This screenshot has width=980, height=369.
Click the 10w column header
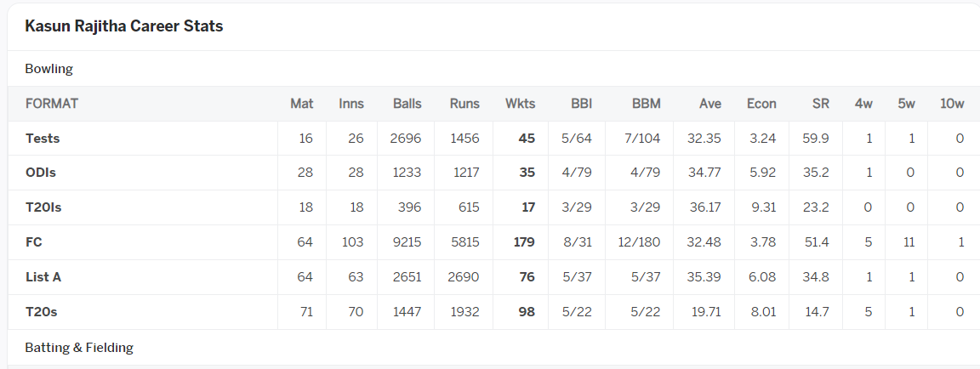pos(952,104)
